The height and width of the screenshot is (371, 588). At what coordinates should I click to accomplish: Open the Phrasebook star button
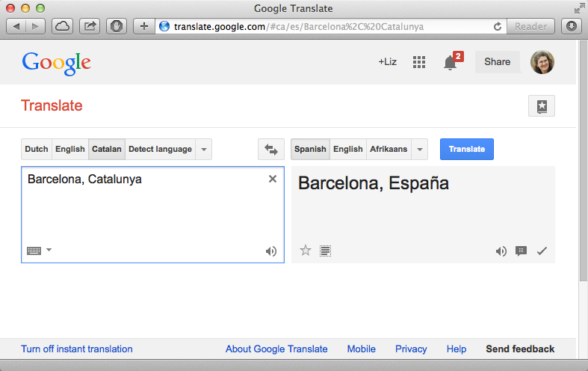point(542,106)
